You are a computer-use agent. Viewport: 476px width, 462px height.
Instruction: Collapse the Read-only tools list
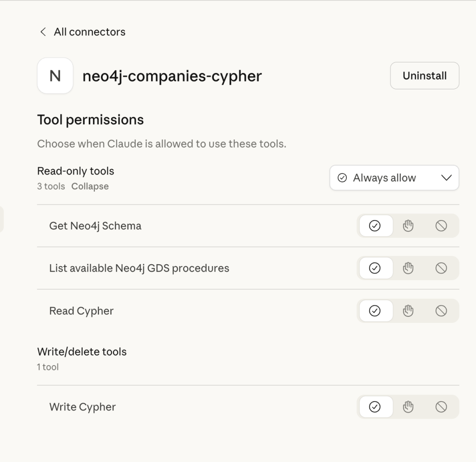tap(90, 186)
